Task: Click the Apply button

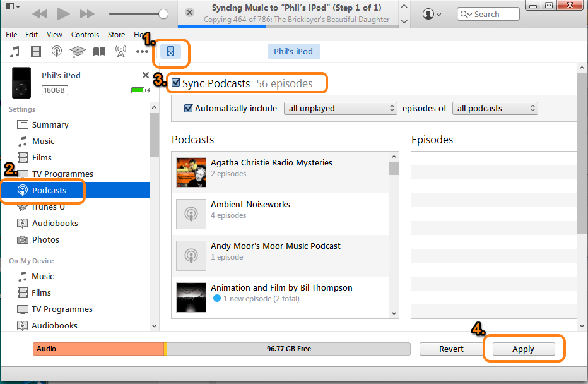Action: tap(524, 349)
